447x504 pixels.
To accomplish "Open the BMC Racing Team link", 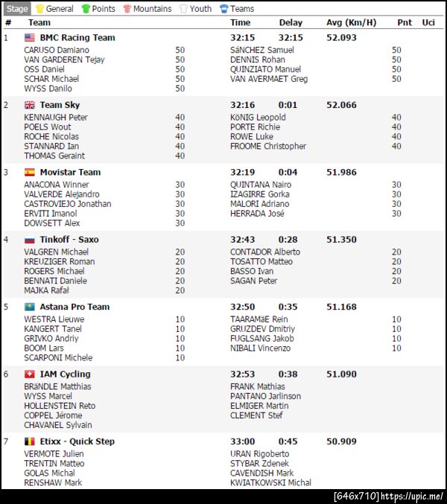I will coord(77,37).
